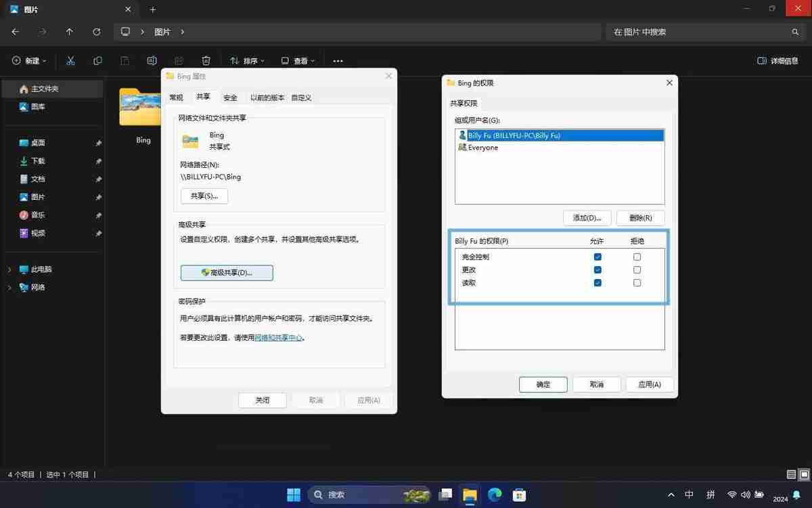Open the 排序 dropdown
The width and height of the screenshot is (812, 508).
(248, 60)
